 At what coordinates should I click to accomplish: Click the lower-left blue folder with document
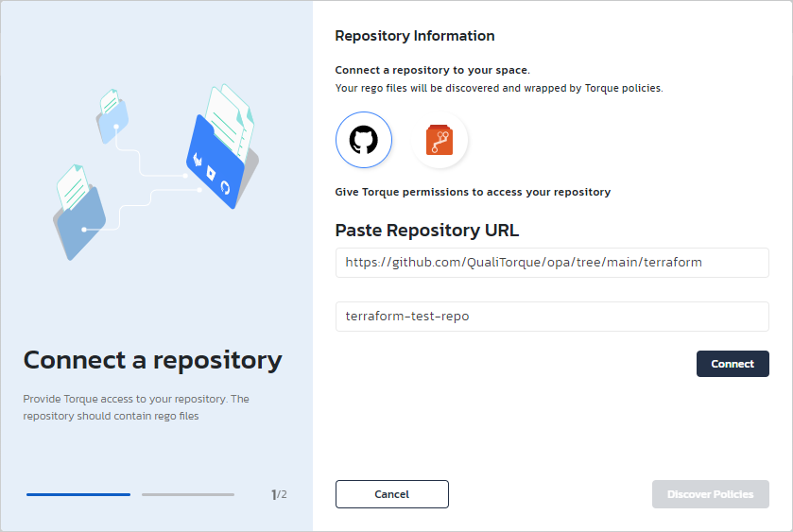click(x=79, y=219)
